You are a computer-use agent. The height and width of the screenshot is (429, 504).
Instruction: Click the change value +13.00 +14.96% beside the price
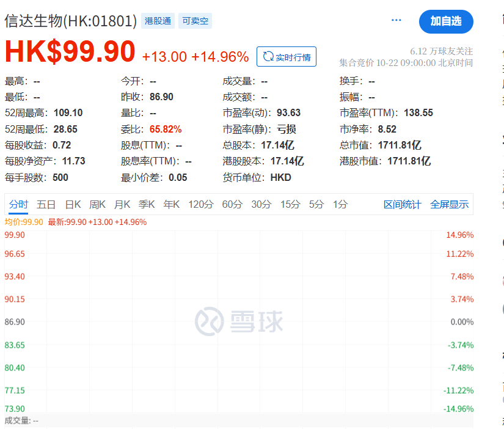point(195,57)
